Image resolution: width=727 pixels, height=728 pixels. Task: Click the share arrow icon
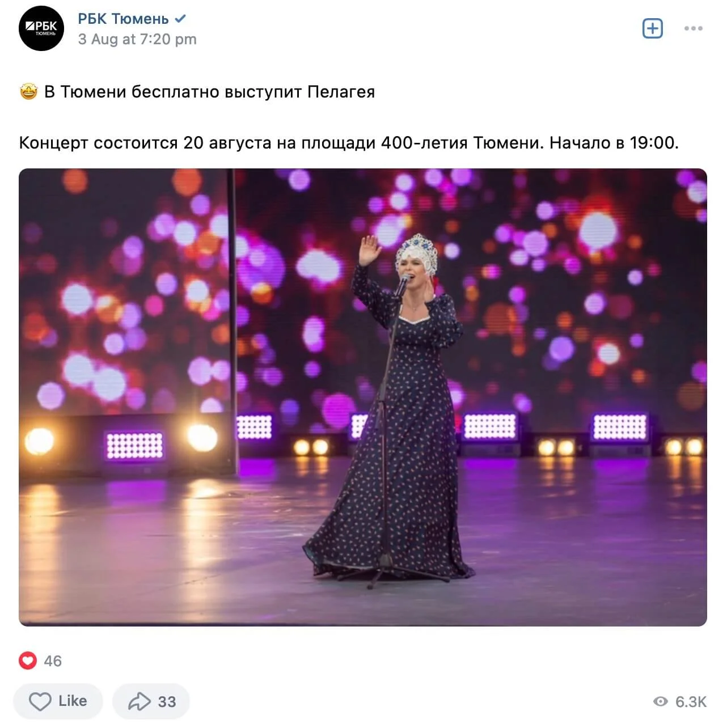[139, 701]
